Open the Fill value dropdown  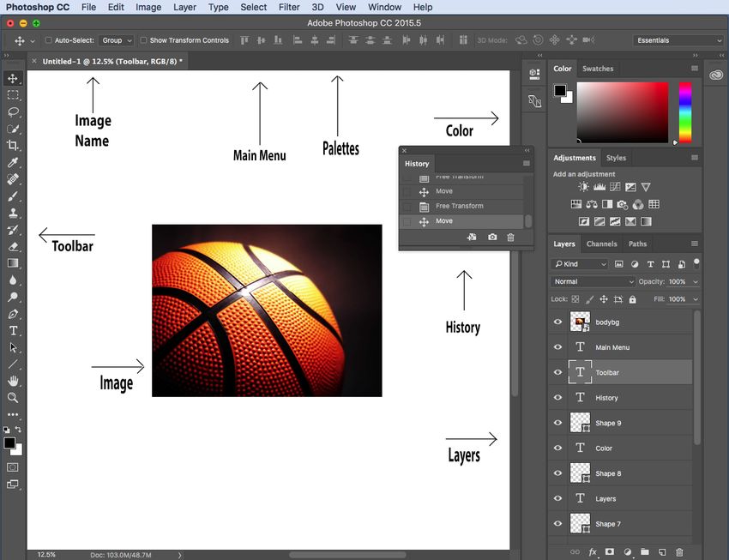point(696,299)
